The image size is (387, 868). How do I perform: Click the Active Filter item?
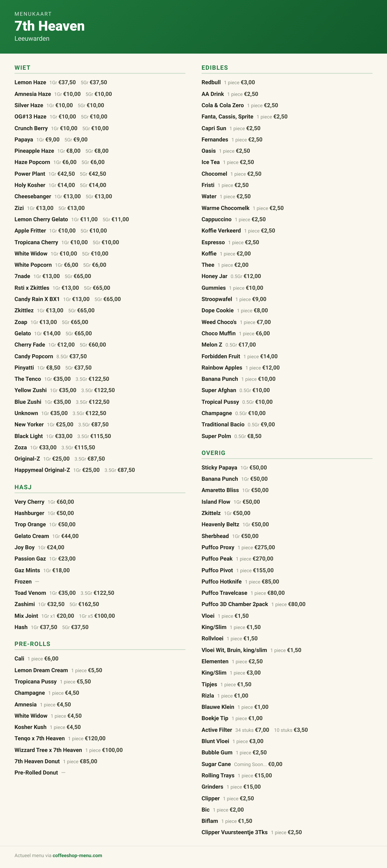(255, 730)
